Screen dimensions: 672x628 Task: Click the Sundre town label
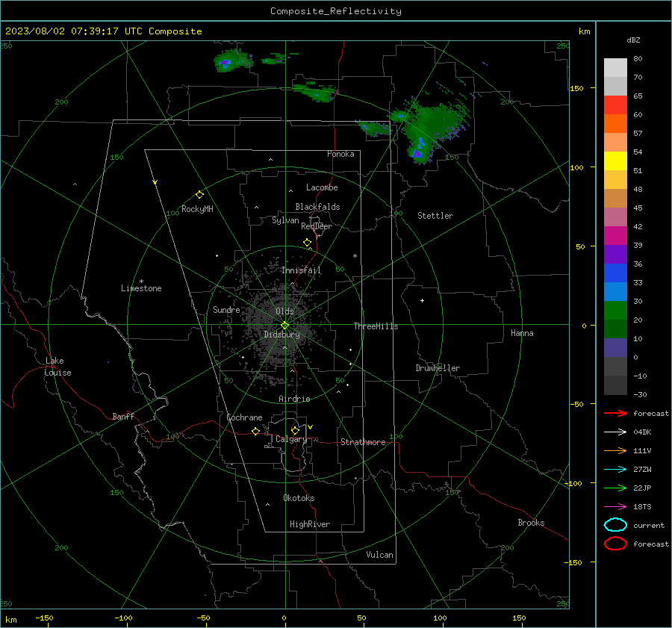coord(226,309)
